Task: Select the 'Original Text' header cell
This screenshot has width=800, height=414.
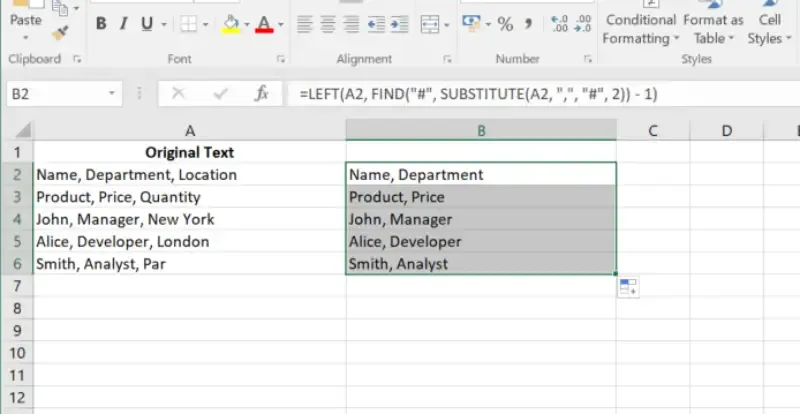Action: (190, 152)
